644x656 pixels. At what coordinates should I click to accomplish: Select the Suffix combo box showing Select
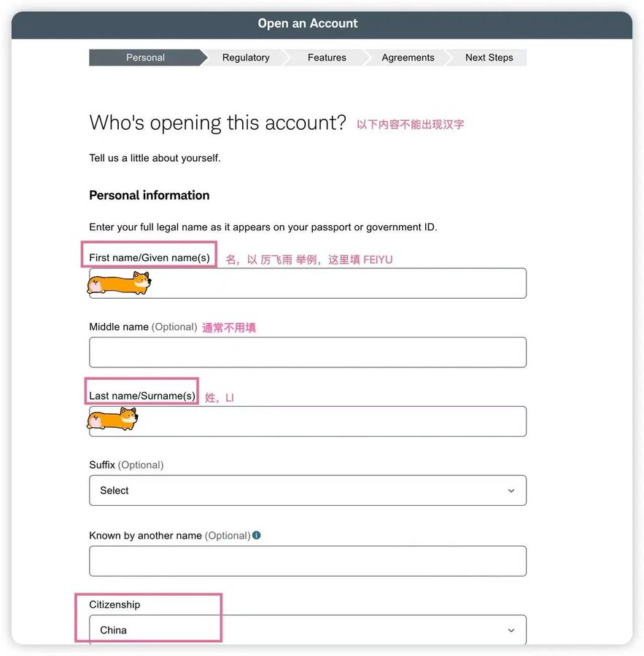[307, 491]
